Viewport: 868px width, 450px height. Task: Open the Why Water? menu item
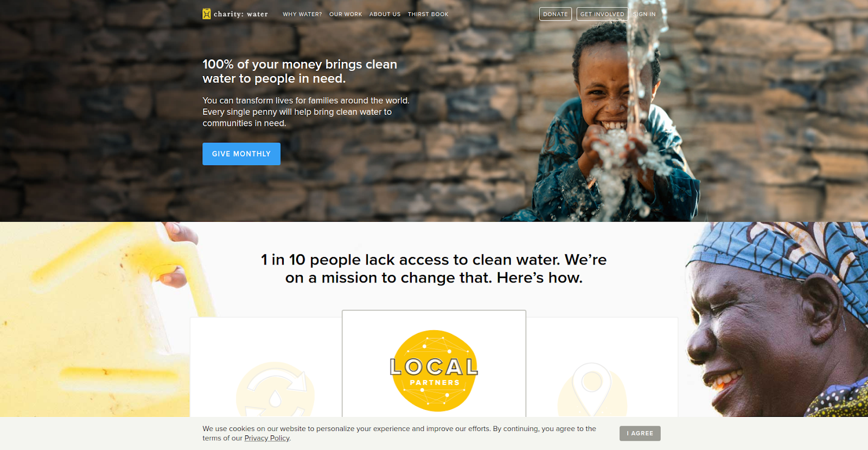point(302,14)
